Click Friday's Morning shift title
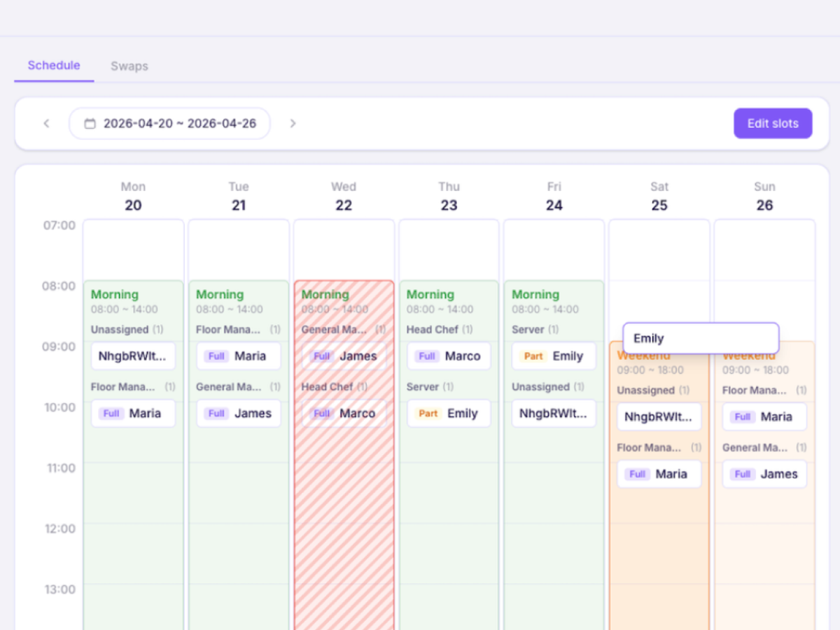This screenshot has width=840, height=630. (535, 295)
